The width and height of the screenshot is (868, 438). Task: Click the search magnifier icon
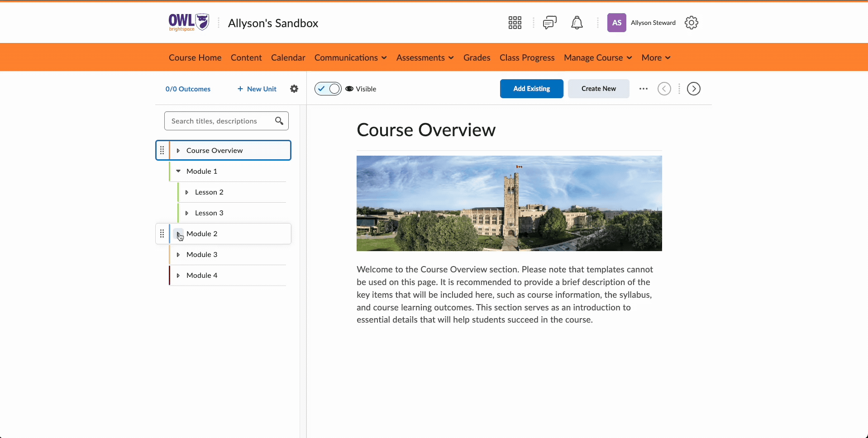point(279,121)
